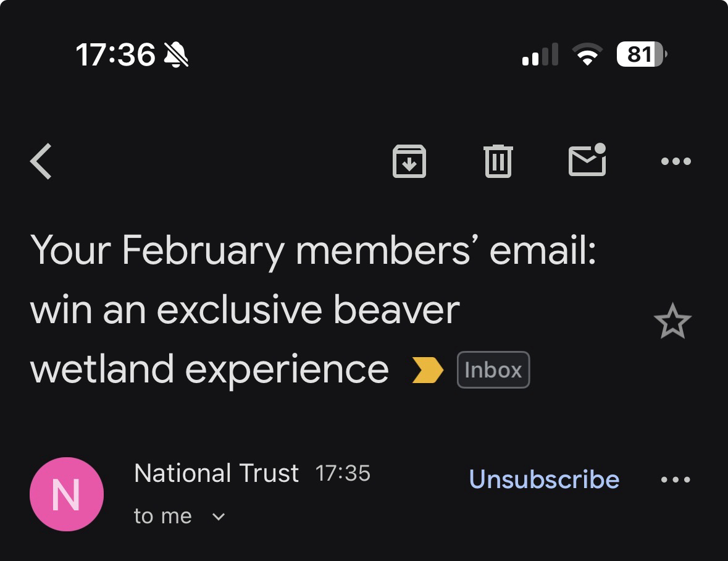Archive this email
The width and height of the screenshot is (728, 561).
[409, 161]
